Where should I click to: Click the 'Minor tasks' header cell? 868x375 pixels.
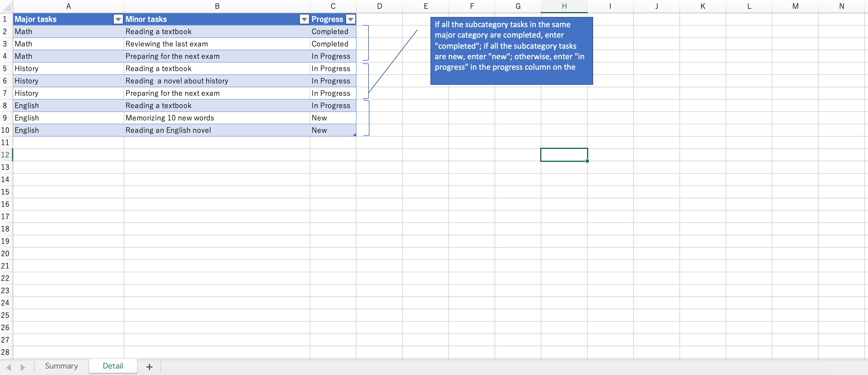pyautogui.click(x=217, y=19)
